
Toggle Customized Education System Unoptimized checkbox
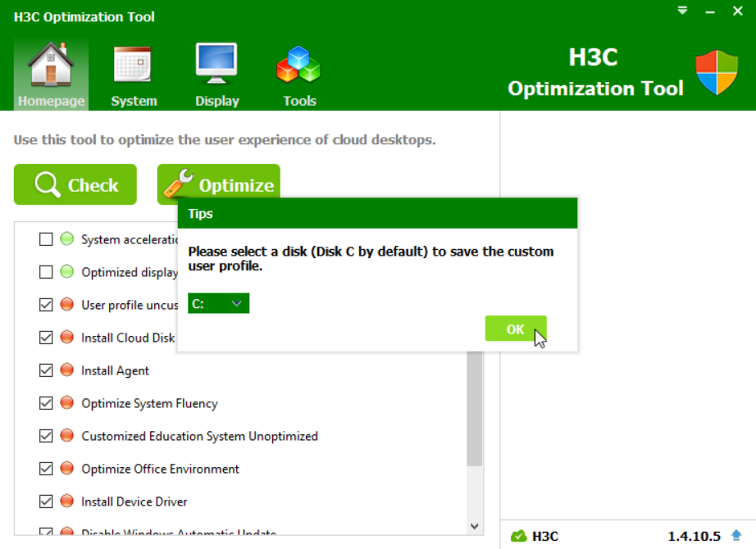46,436
